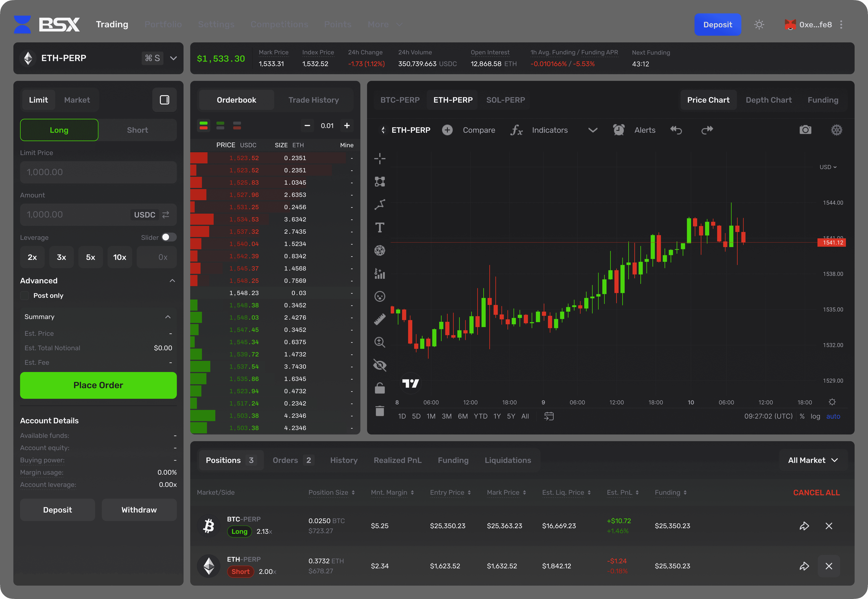Add symbol with Compare plus icon
868x599 pixels.
[x=447, y=130]
